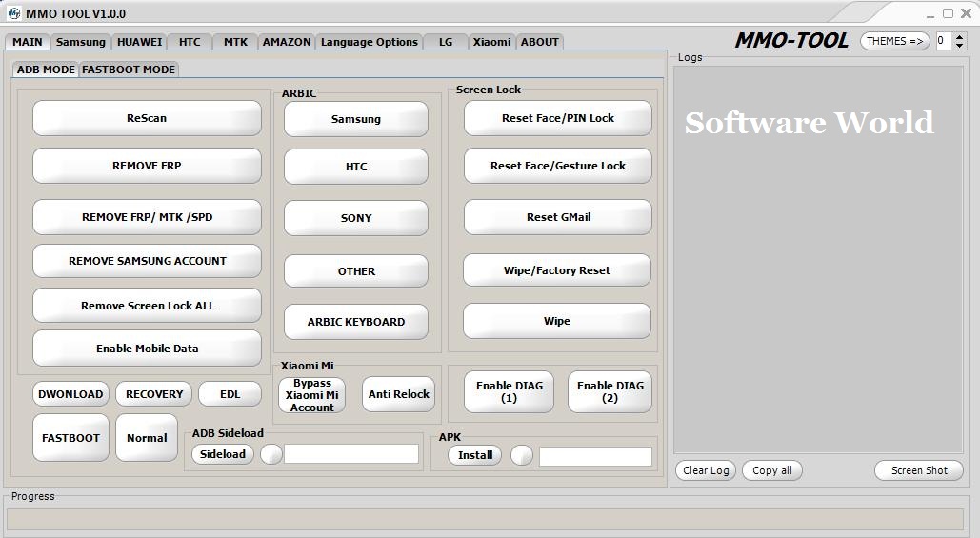Click the Sideload button
This screenshot has height=538, width=980.
click(223, 454)
